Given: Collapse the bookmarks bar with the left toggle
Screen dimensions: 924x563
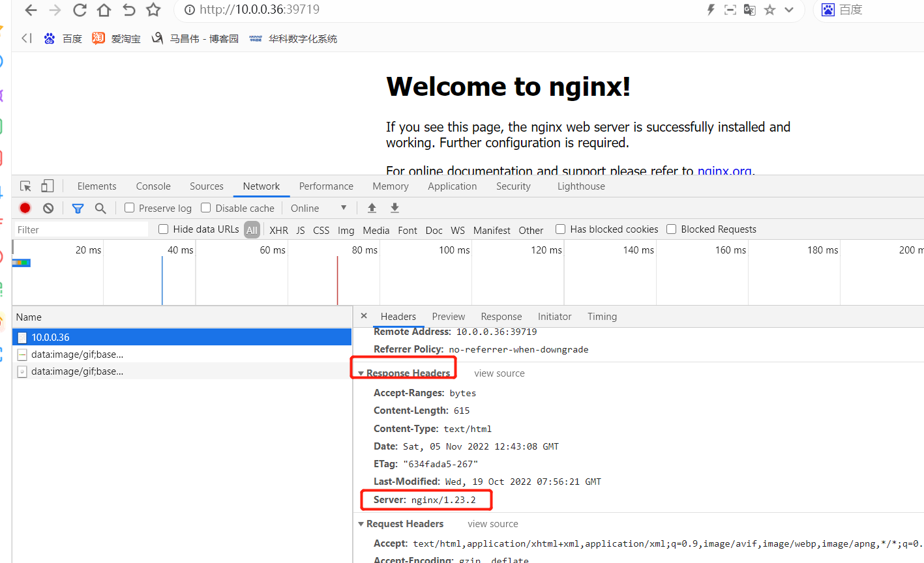Looking at the screenshot, I should [x=26, y=38].
